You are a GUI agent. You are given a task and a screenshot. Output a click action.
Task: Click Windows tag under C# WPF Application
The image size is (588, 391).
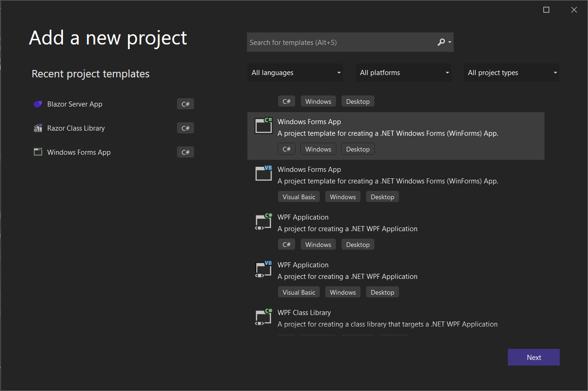point(318,245)
